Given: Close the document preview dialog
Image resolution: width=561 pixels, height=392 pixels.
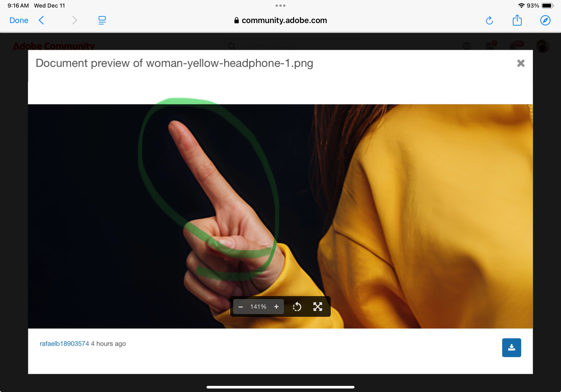Looking at the screenshot, I should click(521, 63).
